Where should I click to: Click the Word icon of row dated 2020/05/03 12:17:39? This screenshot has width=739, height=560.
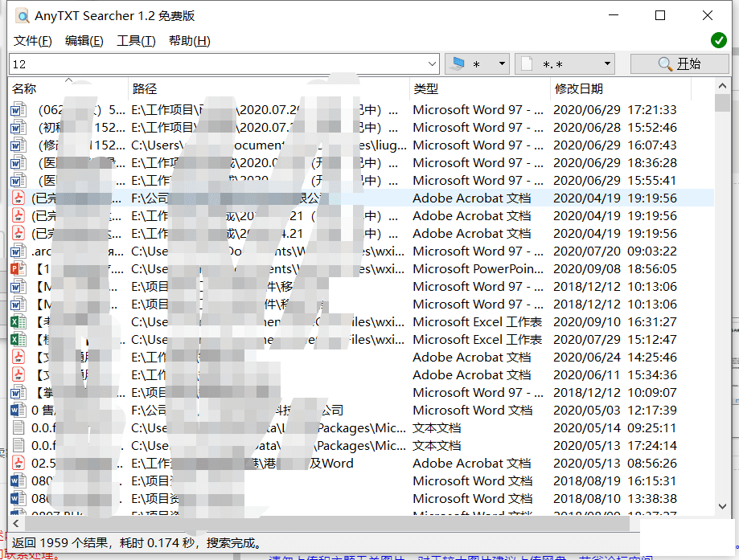tap(18, 411)
